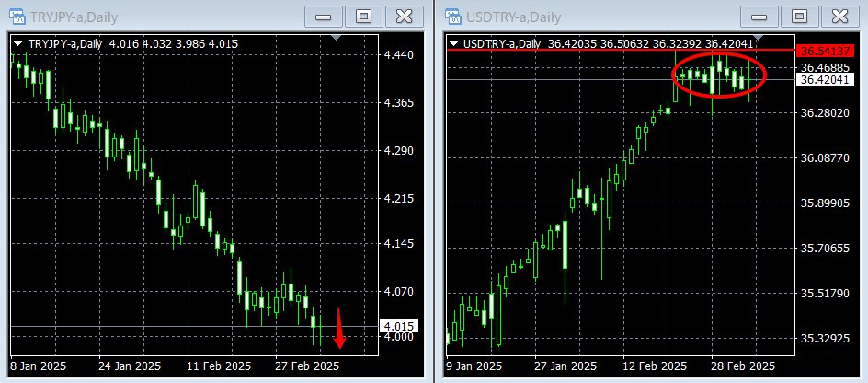
Task: Click the 36.28020 price scale value
Action: tap(825, 112)
